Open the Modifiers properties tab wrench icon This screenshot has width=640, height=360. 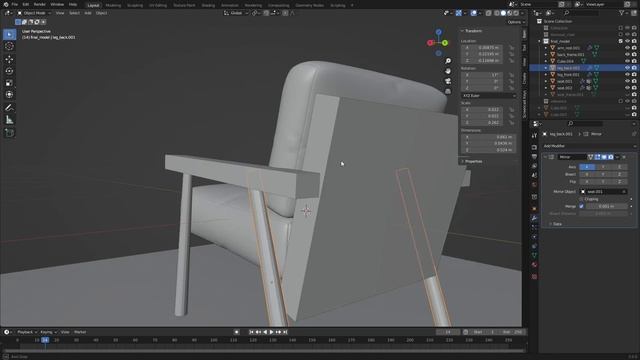[534, 218]
